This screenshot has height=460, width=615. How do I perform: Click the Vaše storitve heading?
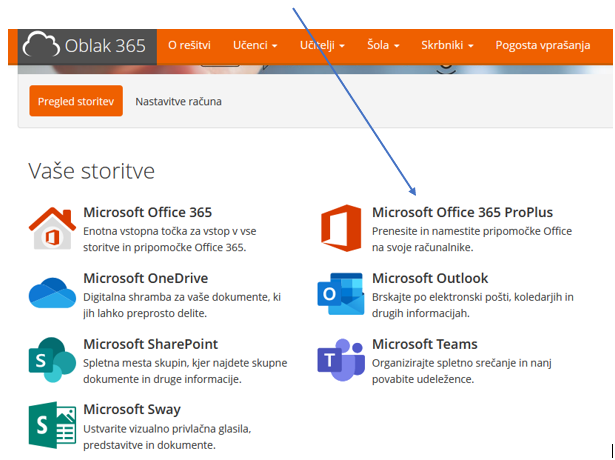91,171
